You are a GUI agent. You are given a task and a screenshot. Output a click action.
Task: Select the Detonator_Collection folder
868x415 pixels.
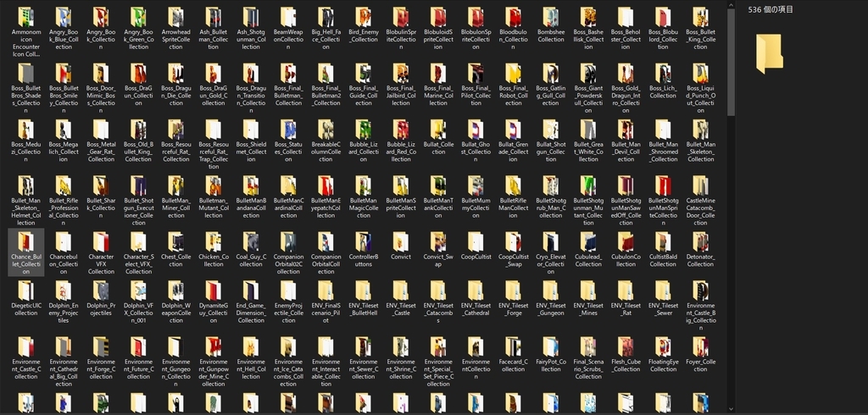tap(700, 250)
